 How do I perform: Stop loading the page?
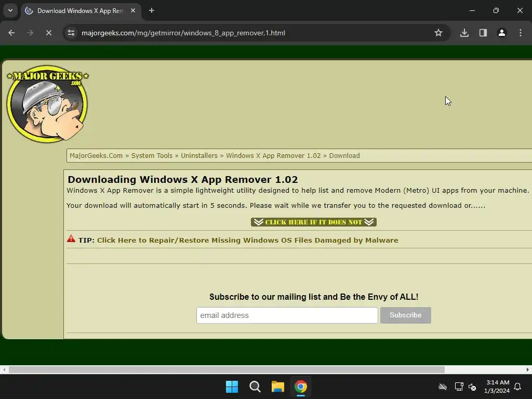[49, 33]
